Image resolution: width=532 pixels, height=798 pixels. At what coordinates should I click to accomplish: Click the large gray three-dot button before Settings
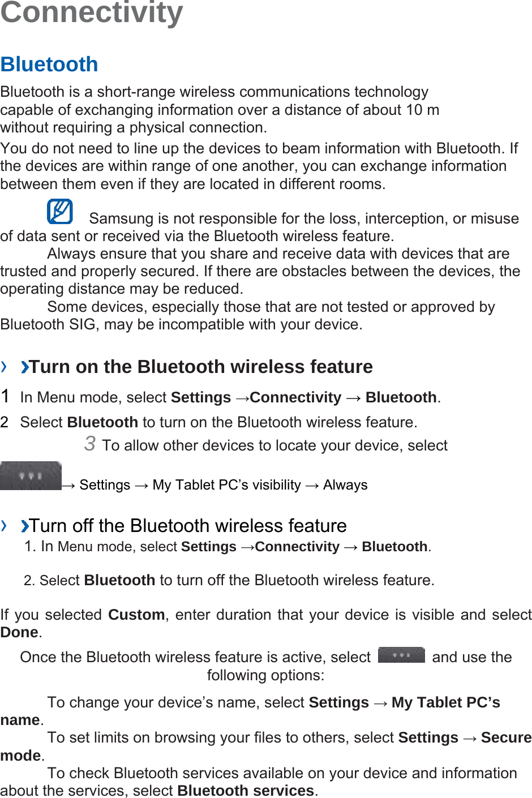pyautogui.click(x=31, y=476)
